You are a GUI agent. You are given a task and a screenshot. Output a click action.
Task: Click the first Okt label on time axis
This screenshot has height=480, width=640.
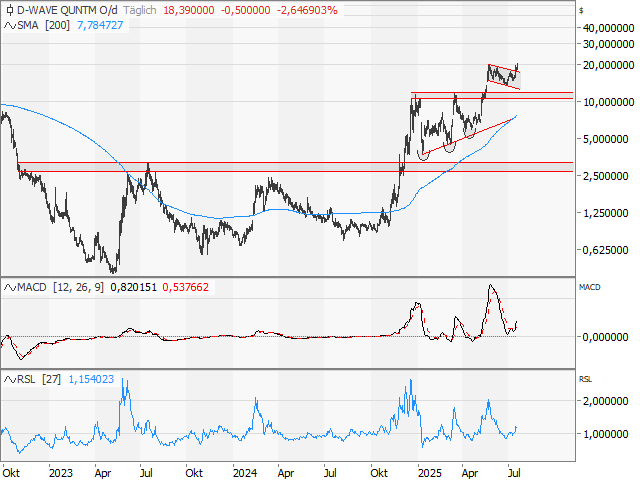[x=11, y=473]
